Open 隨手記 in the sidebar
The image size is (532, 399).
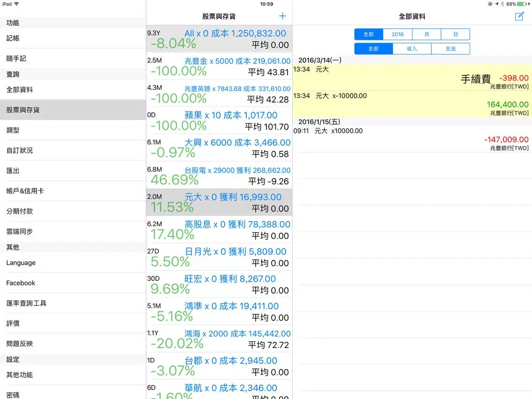click(x=73, y=59)
